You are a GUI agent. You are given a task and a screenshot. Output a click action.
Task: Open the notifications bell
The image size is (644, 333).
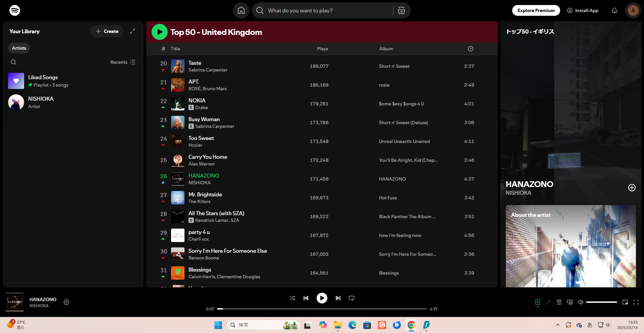[x=614, y=10]
